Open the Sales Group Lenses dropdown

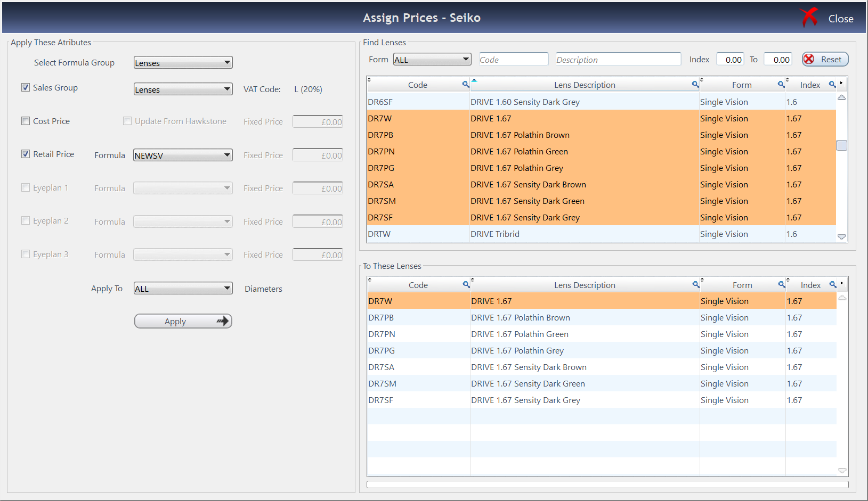pyautogui.click(x=183, y=89)
